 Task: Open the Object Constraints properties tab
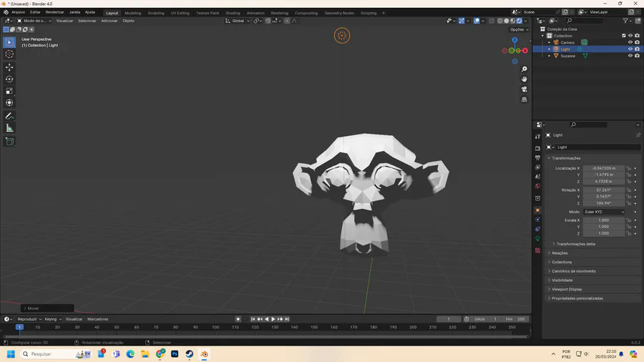point(537,229)
